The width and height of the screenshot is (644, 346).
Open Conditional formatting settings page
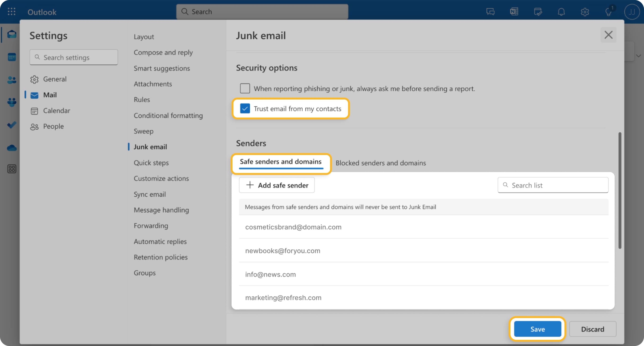(x=168, y=115)
